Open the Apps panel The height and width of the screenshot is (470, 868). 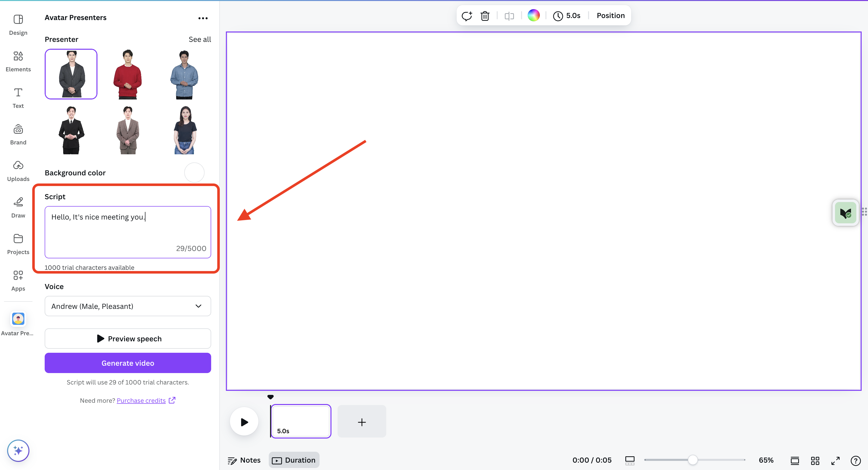[18, 280]
